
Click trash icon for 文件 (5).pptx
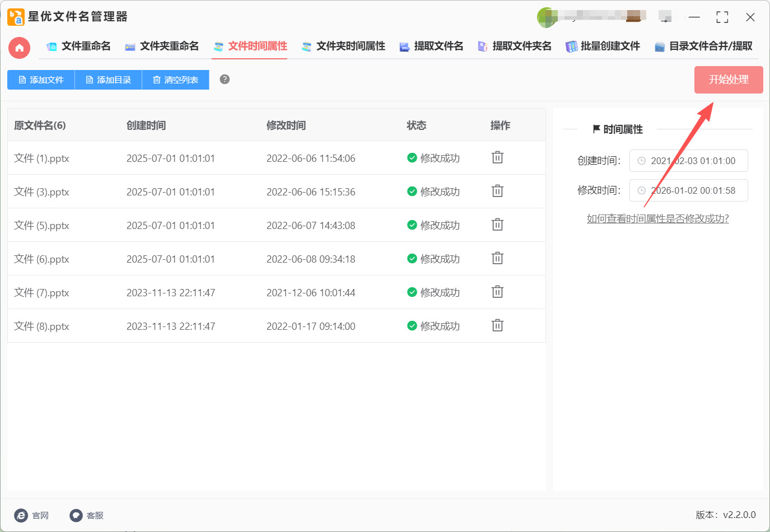497,225
